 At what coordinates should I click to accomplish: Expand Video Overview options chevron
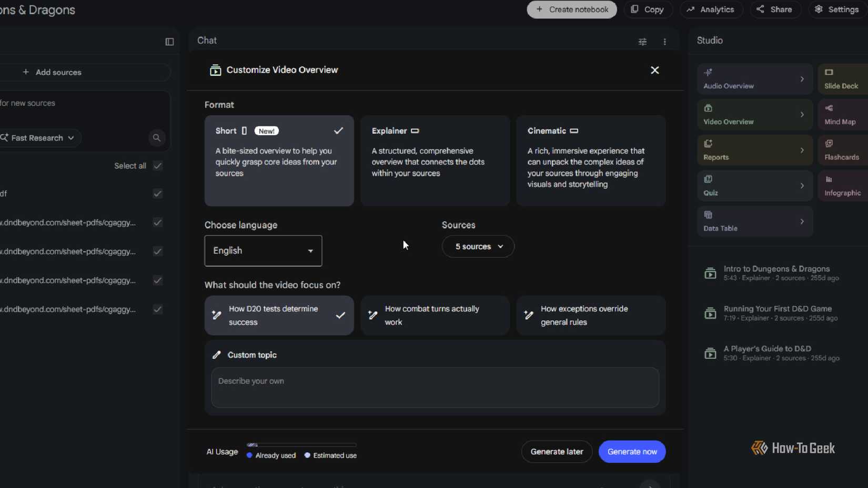coord(802,115)
